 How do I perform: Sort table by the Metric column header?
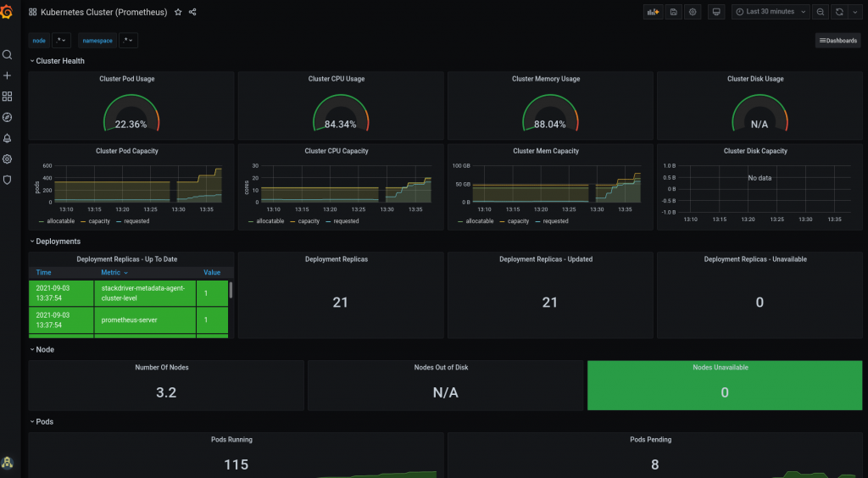click(114, 273)
